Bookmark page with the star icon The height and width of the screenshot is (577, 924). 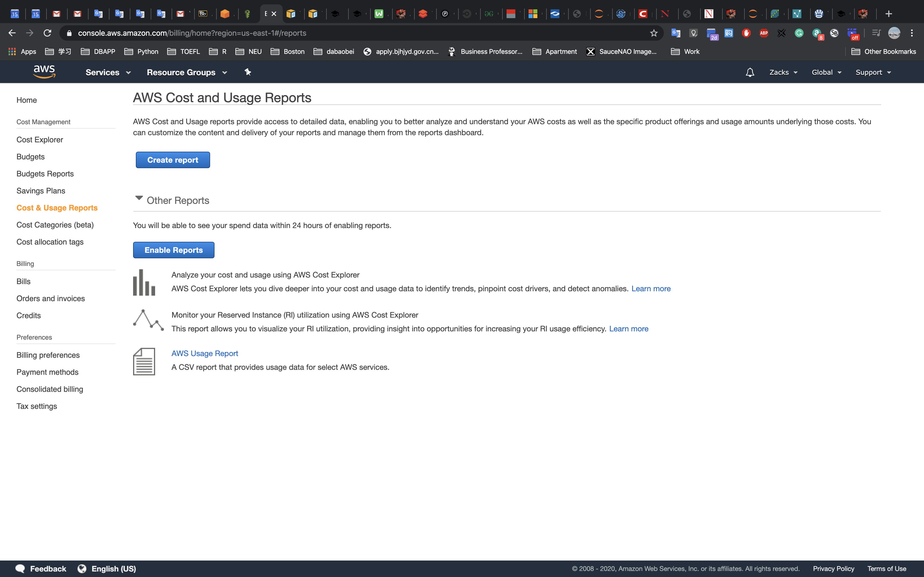[x=654, y=33]
